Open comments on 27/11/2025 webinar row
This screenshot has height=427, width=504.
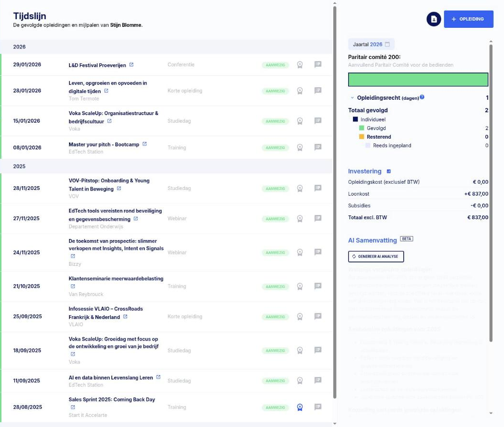(x=318, y=218)
